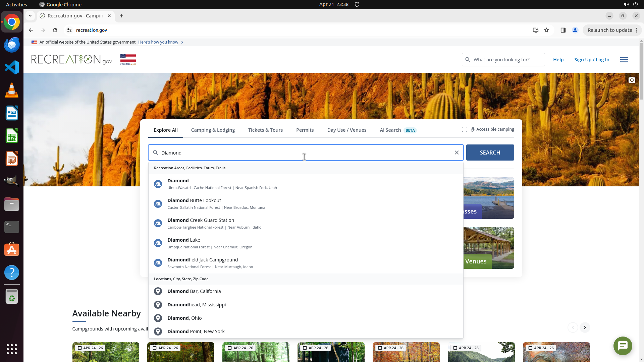Open Sign Up / Log In link
This screenshot has width=644, height=362.
(591, 60)
